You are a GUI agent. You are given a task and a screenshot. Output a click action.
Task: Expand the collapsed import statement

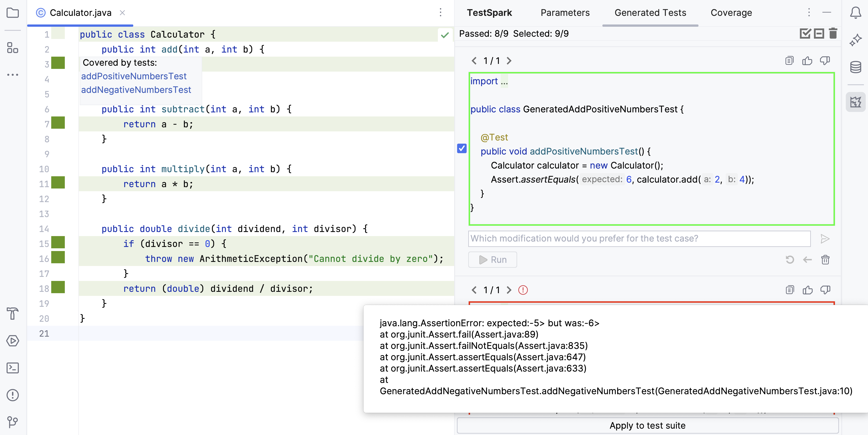point(504,81)
